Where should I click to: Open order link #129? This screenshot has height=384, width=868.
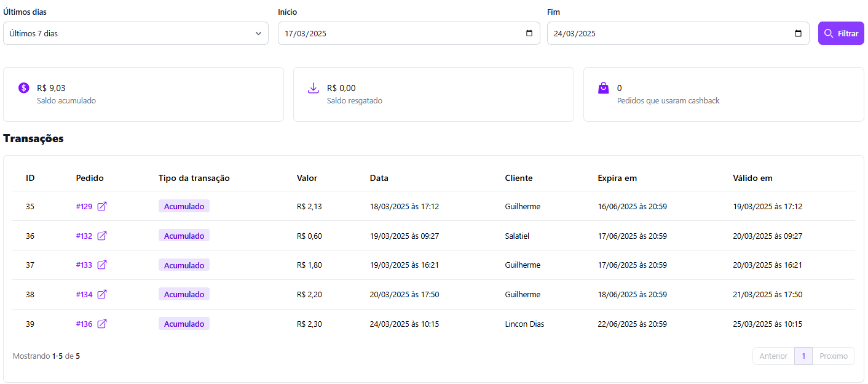coord(84,206)
